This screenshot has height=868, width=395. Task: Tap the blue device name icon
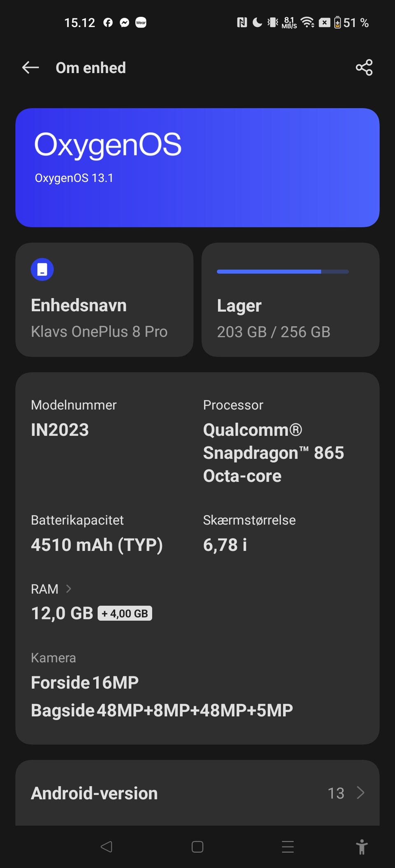pyautogui.click(x=42, y=270)
